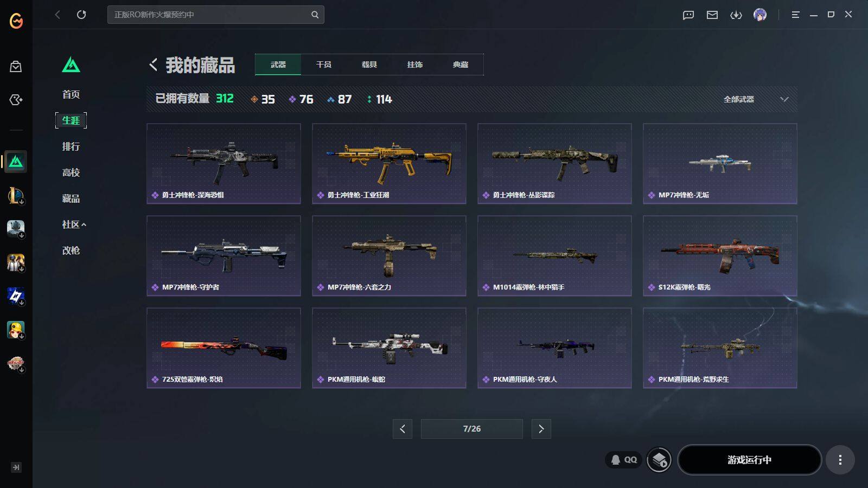Click the QQ notification bell button
The height and width of the screenshot is (488, 868).
pos(624,460)
